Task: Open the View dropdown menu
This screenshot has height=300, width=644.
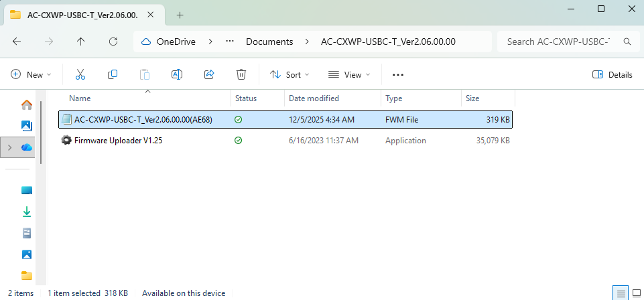Action: [349, 74]
